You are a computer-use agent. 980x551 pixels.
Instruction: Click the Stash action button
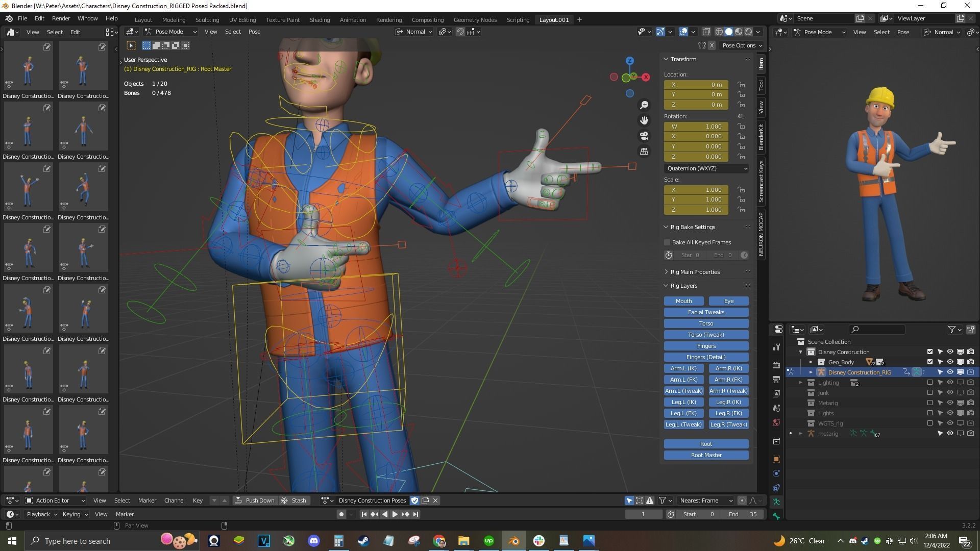(294, 500)
